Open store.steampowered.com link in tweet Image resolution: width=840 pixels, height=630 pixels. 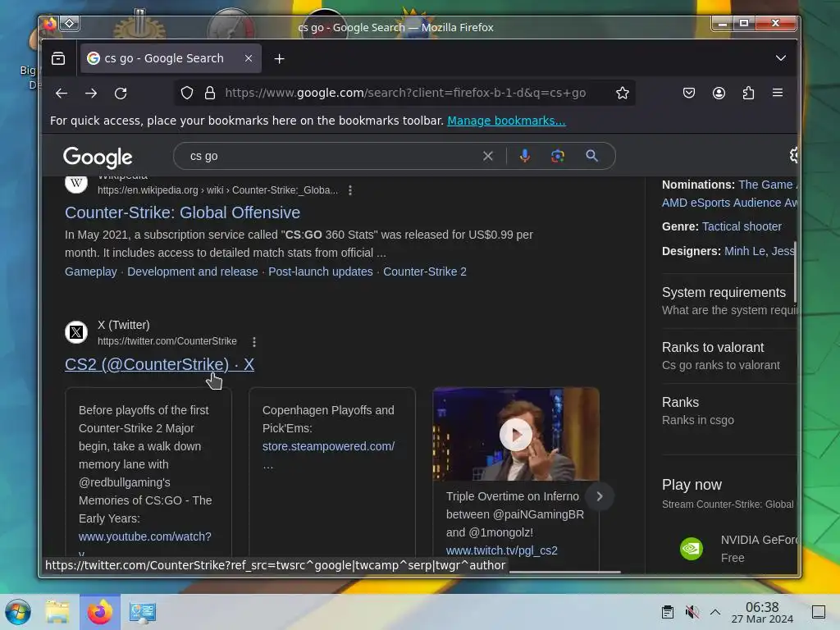[328, 446]
